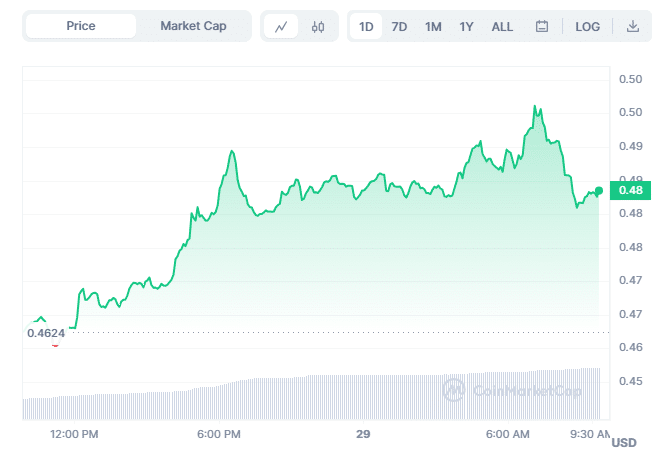664x463 pixels.
Task: Click the 0.46 price axis label
Action: (631, 347)
